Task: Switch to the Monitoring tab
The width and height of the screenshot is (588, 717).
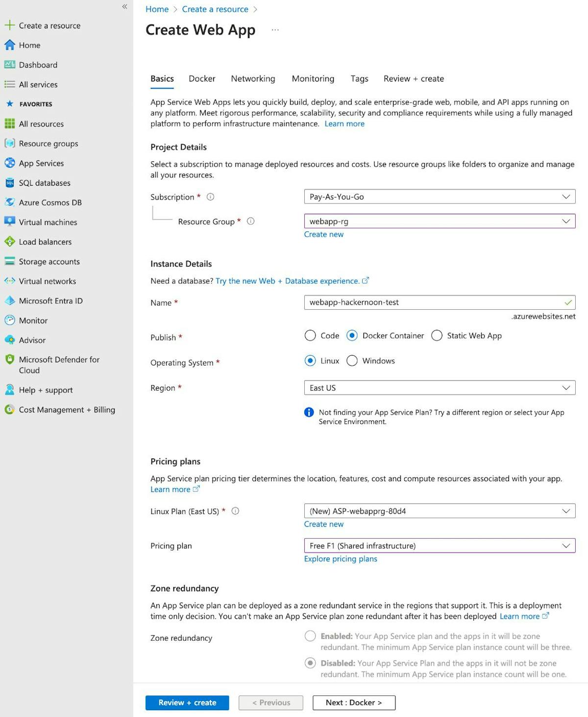Action: (x=313, y=78)
